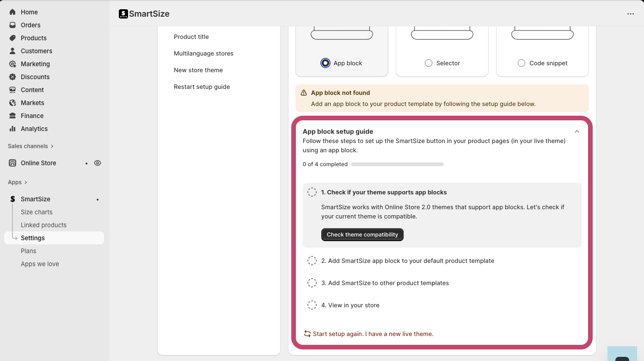Click the Marketing target icon

tap(12, 64)
